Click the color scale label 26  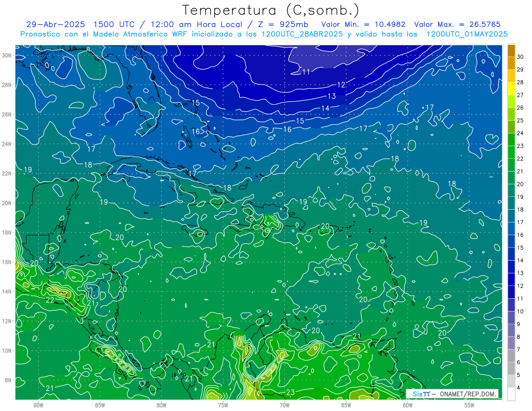520,108
